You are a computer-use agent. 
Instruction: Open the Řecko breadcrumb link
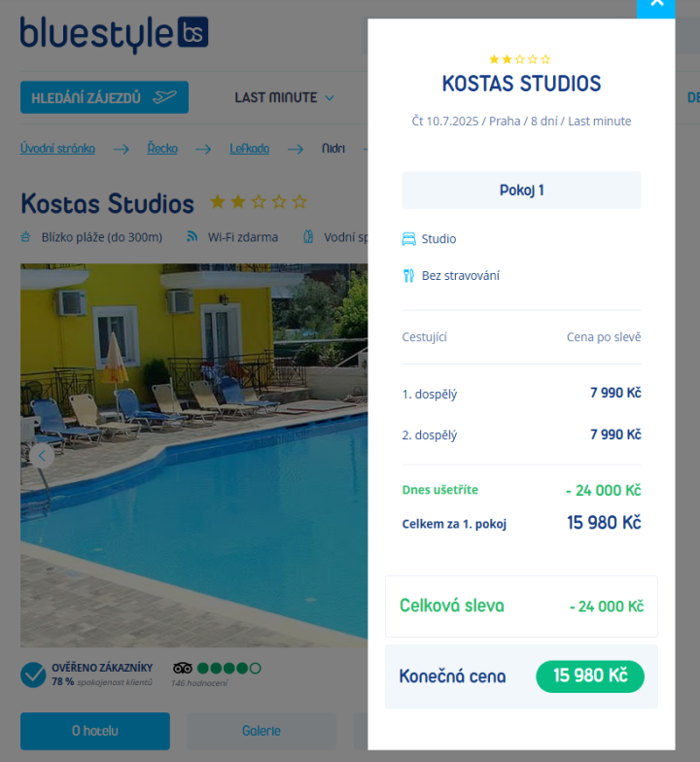click(162, 148)
